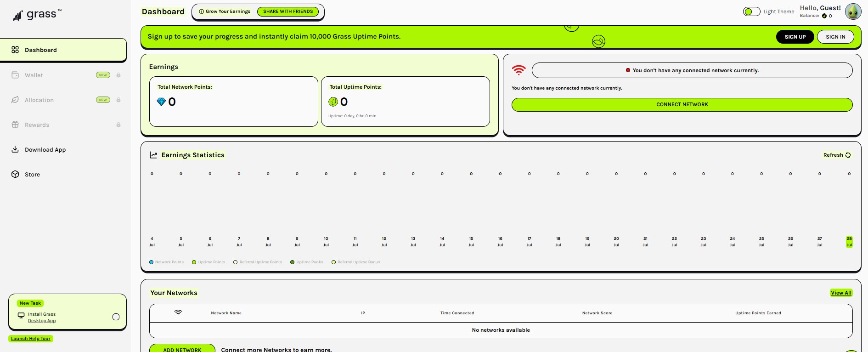
Task: Click the Grow Your Earnings info icon
Action: pyautogui.click(x=201, y=11)
